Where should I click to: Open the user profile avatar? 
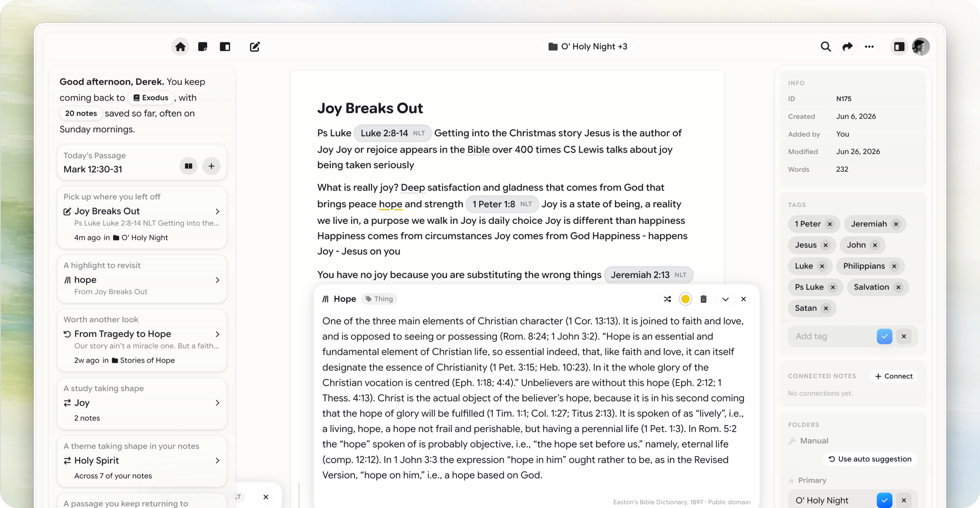921,46
